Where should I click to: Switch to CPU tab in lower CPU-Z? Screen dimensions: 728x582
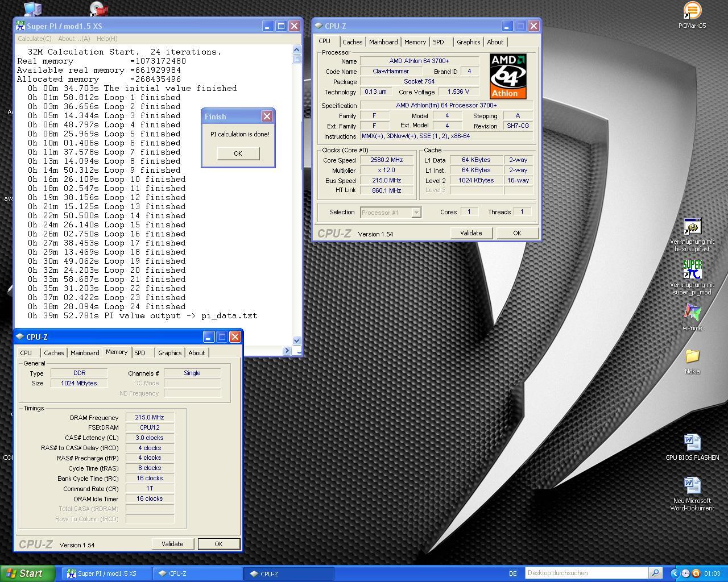[x=26, y=353]
